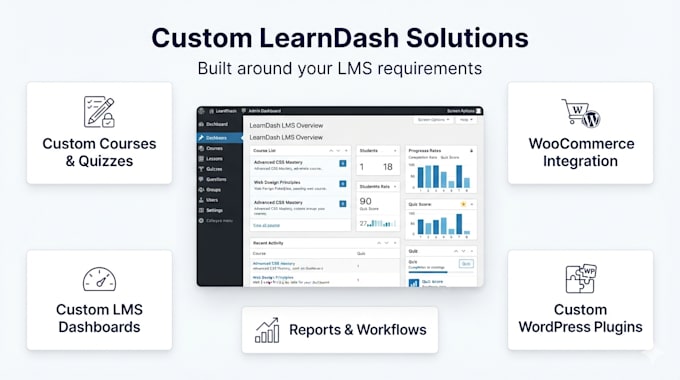
Task: Click the bar chart icon below Quiz progress
Action: [x=414, y=283]
